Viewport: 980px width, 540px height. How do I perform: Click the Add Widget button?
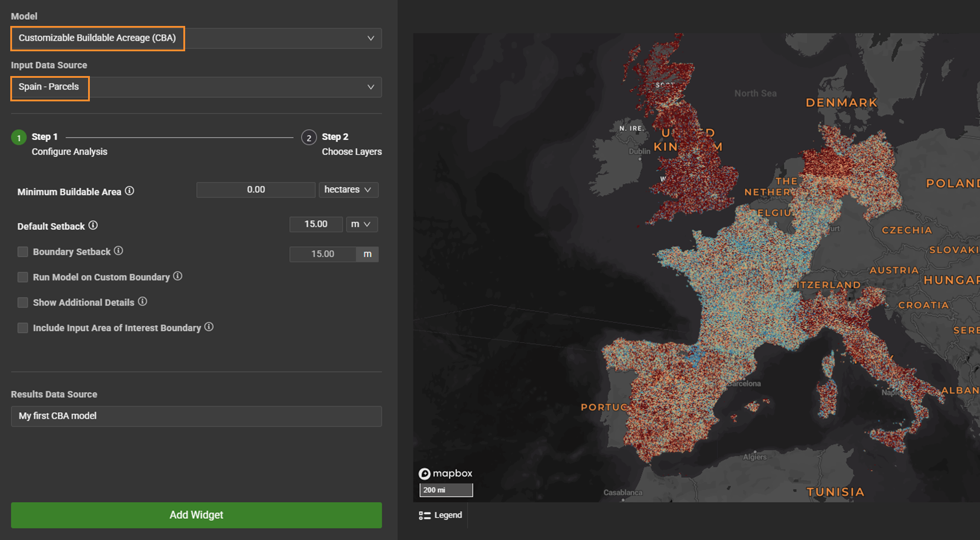pyautogui.click(x=196, y=515)
